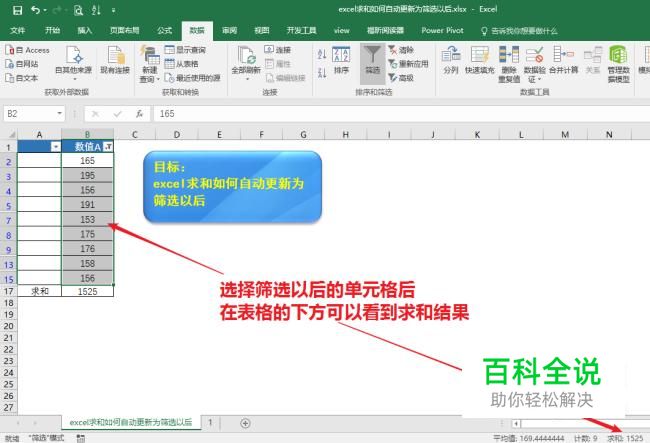Select row 17 header
The height and width of the screenshot is (443, 650).
coord(9,291)
